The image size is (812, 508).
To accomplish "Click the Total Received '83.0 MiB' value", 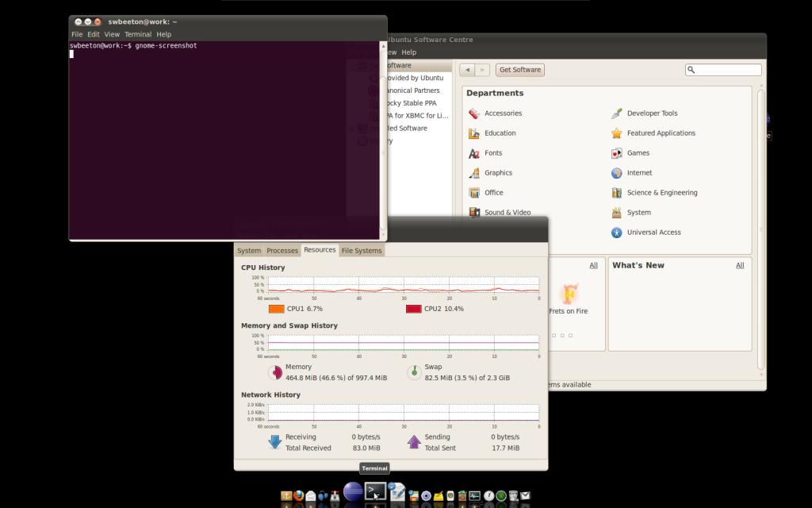I will 366,448.
